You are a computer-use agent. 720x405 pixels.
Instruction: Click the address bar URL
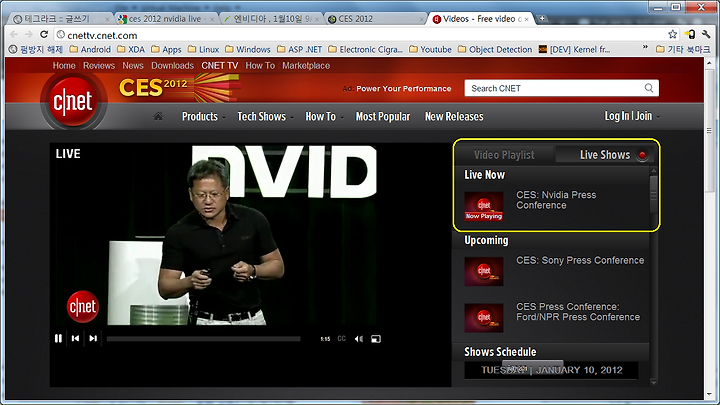point(102,35)
